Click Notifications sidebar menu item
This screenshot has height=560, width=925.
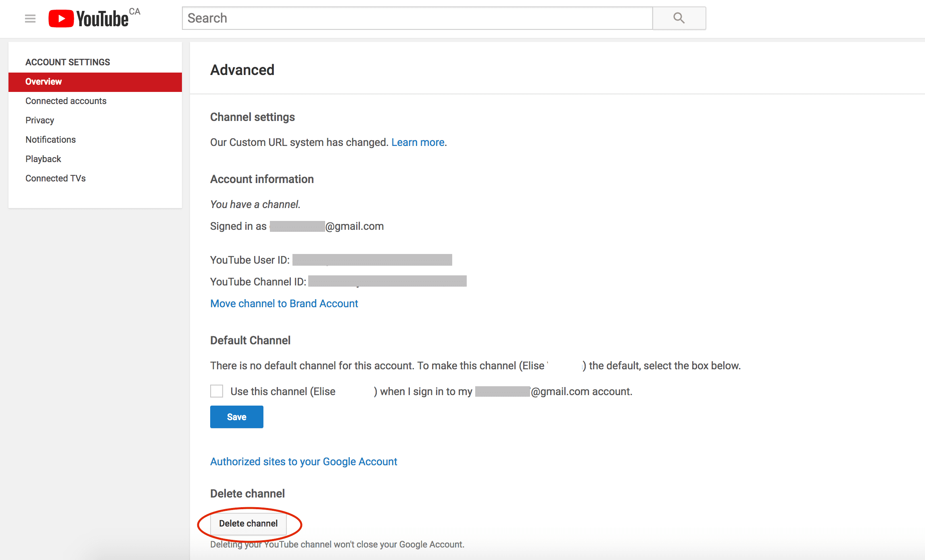(x=50, y=139)
